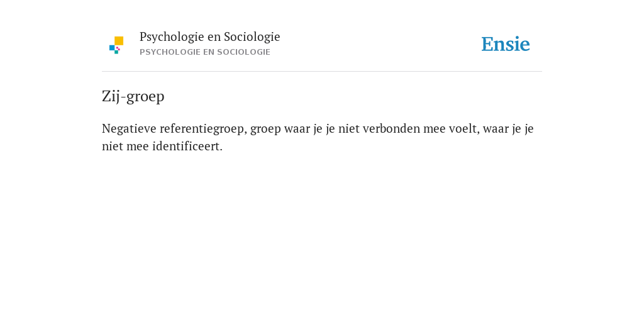
Task: Click the word groep after the comma
Action: tap(265, 130)
